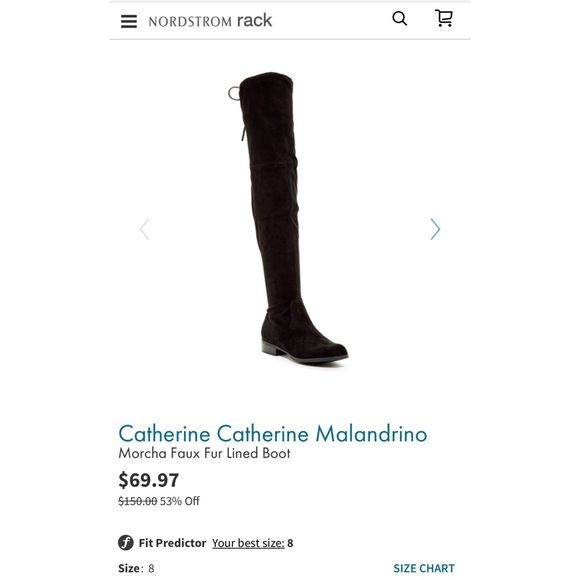Click the Morcha Faux Fur Lined Boot title
The width and height of the screenshot is (580, 580).
tap(204, 453)
